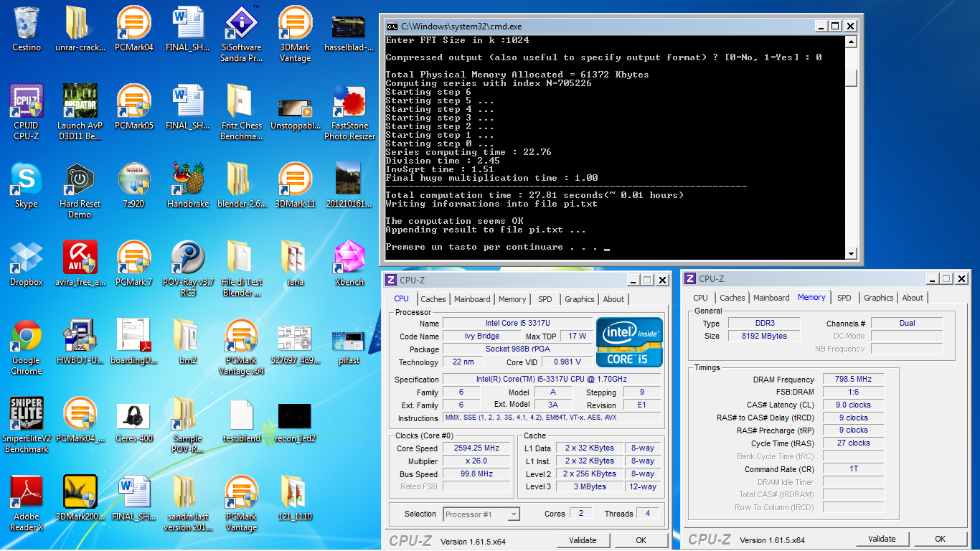The height and width of the screenshot is (551, 980).
Task: Switch to Caches tab in left CPU-Z
Action: tap(433, 299)
